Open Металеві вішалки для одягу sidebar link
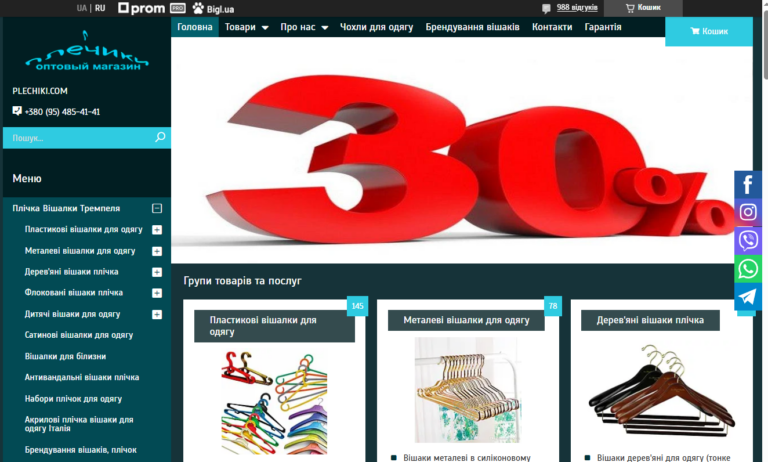This screenshot has height=462, width=768. click(80, 251)
